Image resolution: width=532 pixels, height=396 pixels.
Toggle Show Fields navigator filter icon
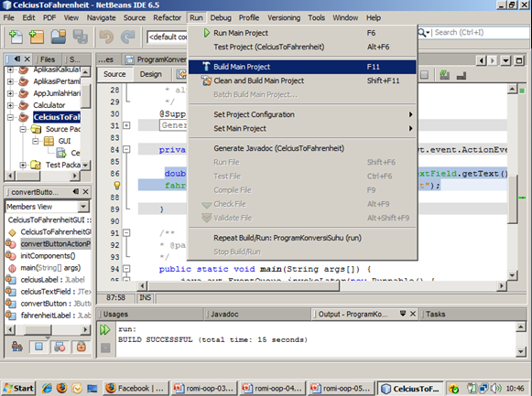38,347
